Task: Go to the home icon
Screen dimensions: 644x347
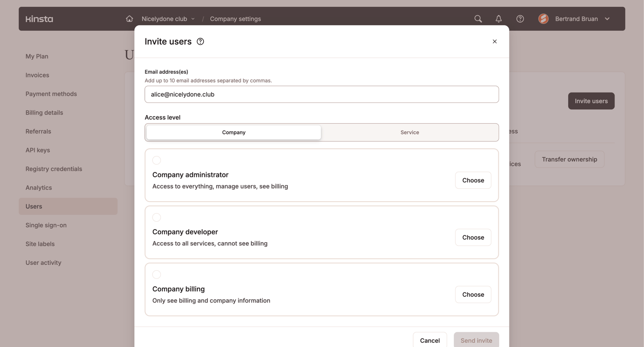Action: (129, 19)
